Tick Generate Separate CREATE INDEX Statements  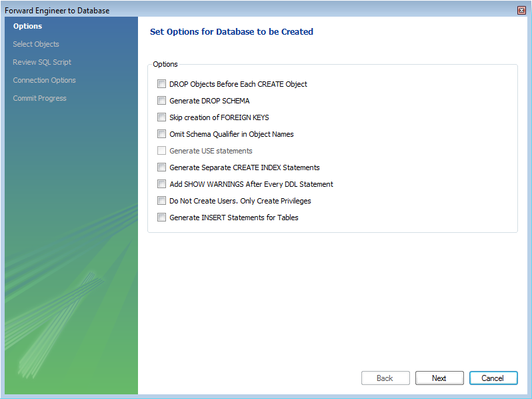pyautogui.click(x=161, y=167)
